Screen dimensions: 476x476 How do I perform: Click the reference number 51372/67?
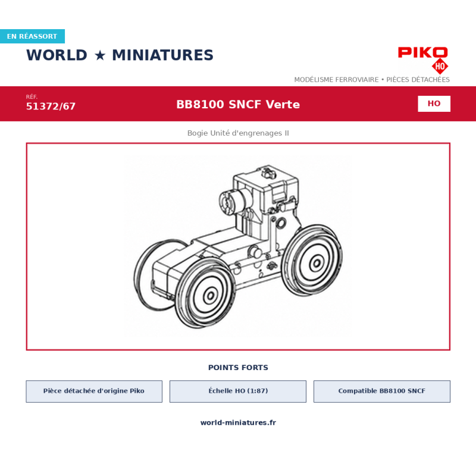click(x=51, y=107)
